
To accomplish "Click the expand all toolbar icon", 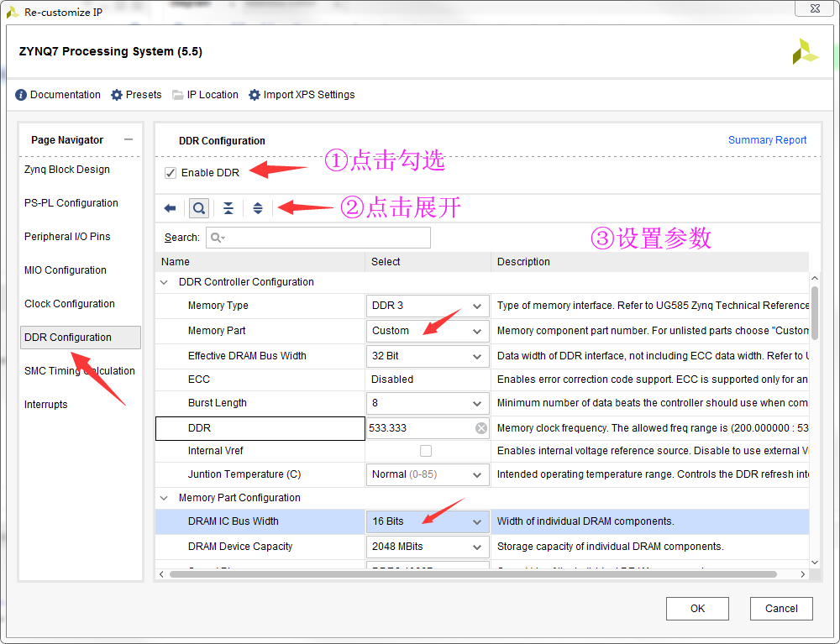I will click(258, 208).
